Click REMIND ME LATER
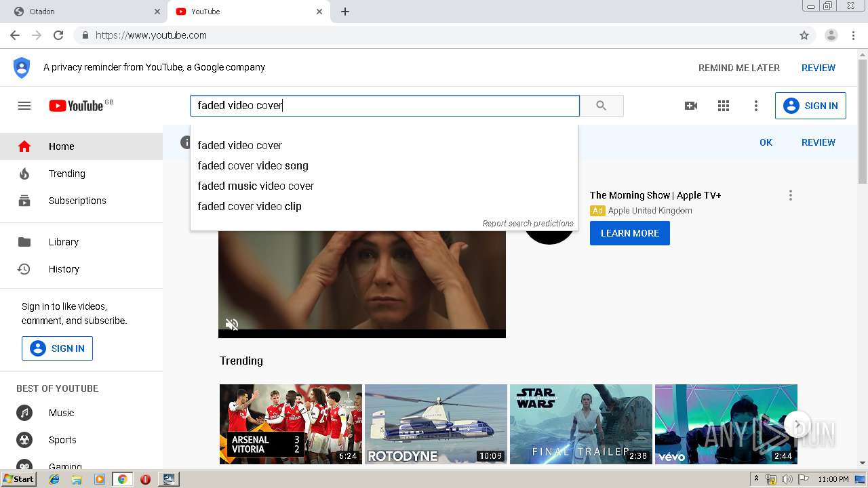 click(x=739, y=68)
